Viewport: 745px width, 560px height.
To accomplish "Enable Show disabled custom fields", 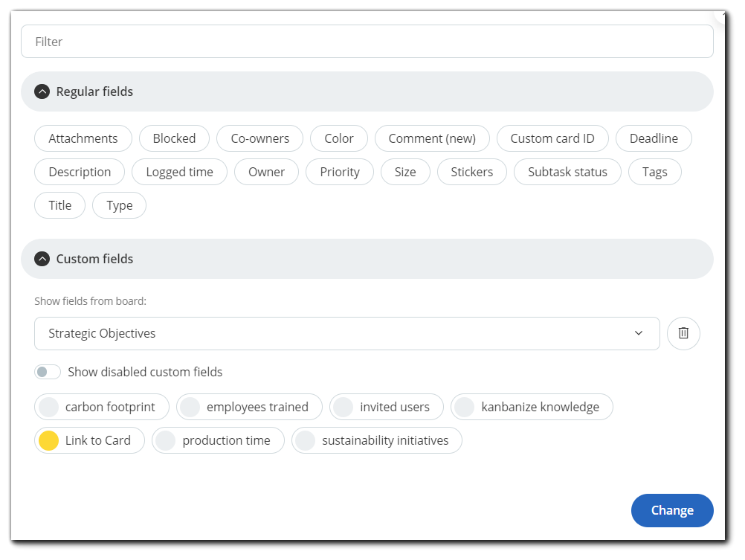I will 48,371.
